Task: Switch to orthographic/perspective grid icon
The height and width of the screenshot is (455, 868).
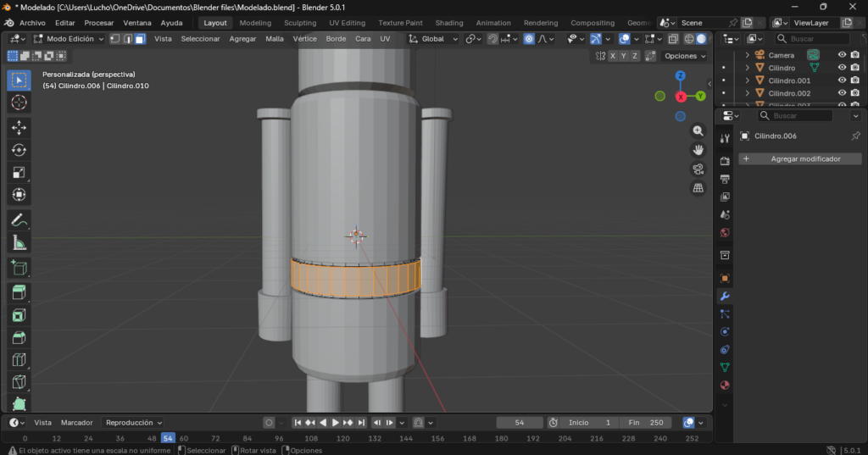Action: click(698, 188)
